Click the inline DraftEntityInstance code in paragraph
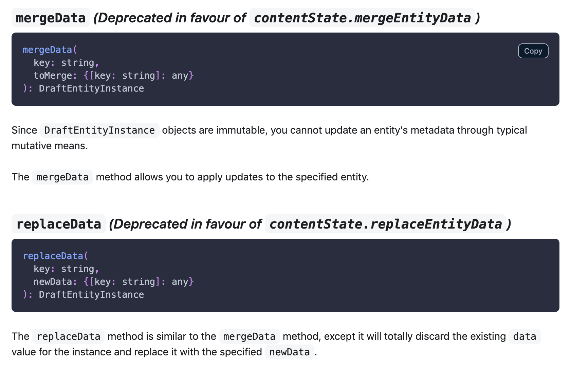 (x=99, y=130)
